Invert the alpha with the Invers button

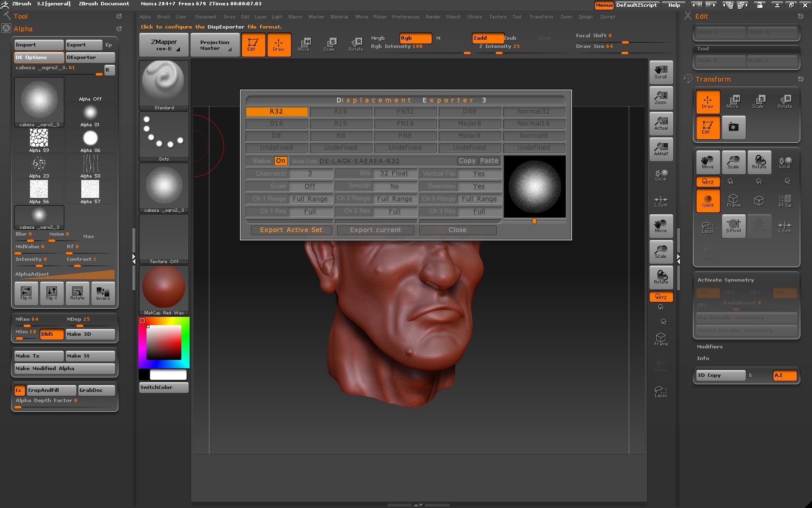click(x=103, y=293)
